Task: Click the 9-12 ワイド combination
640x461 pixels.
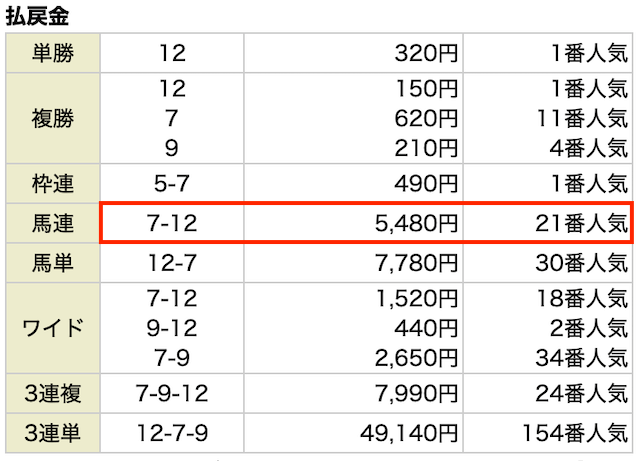Action: (x=172, y=328)
